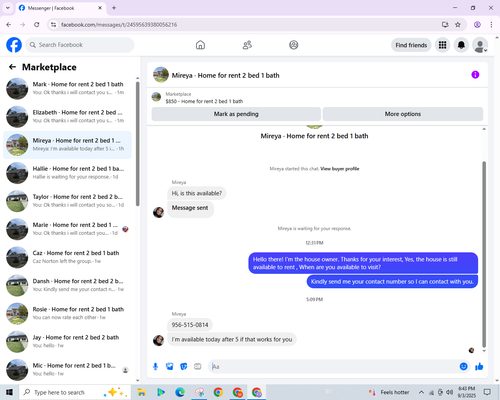Open the Windows Start menu

pos(9,392)
